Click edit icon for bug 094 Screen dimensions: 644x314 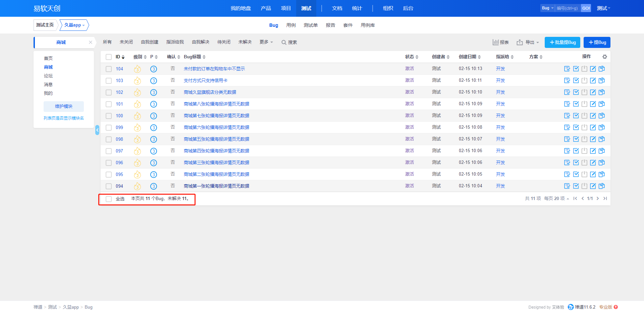click(x=593, y=186)
